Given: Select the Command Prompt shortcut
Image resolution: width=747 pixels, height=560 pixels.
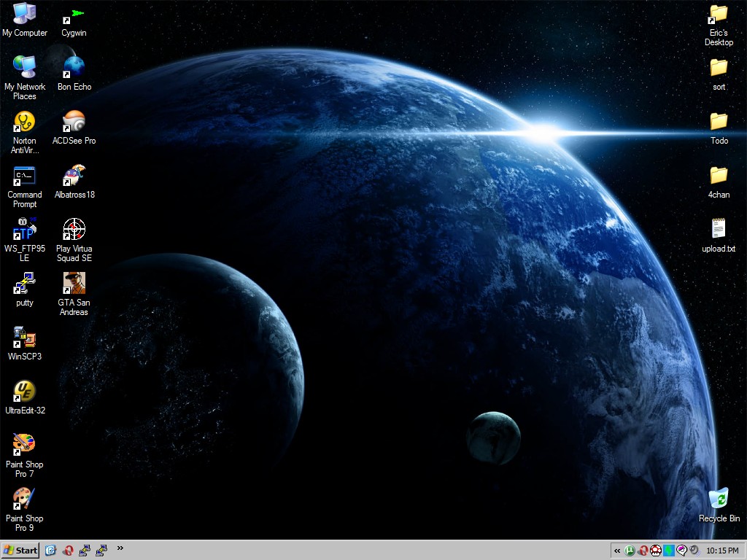Looking at the screenshot, I should pos(25,187).
